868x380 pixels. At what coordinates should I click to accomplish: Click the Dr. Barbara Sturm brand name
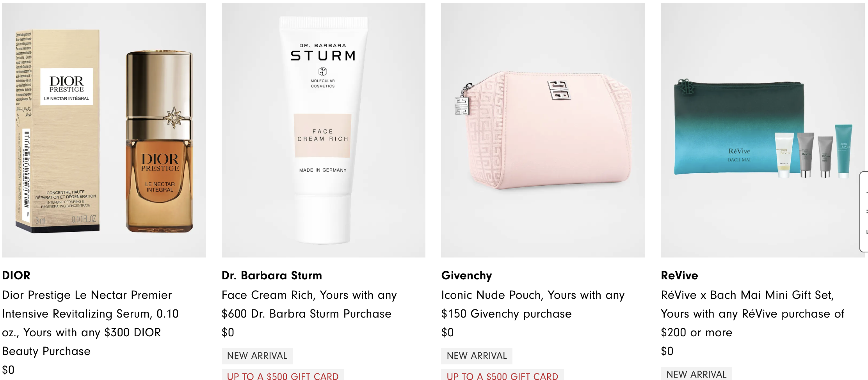(x=272, y=275)
